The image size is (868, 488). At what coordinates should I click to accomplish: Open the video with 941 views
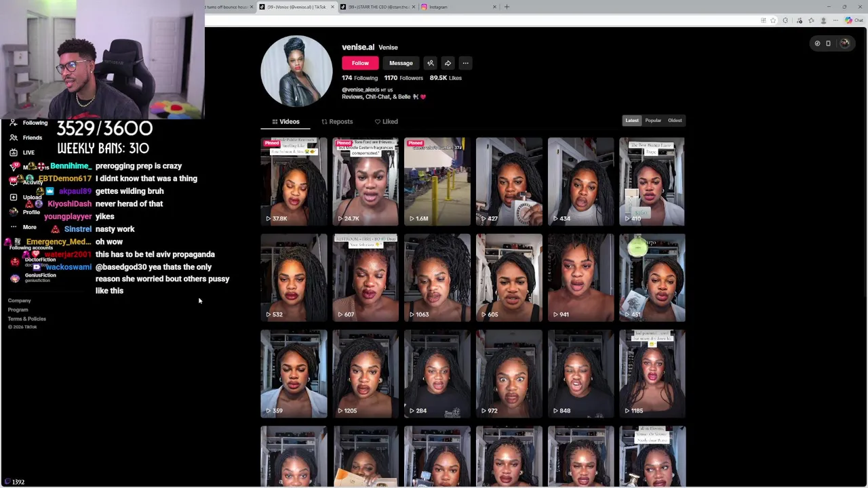[x=580, y=277]
